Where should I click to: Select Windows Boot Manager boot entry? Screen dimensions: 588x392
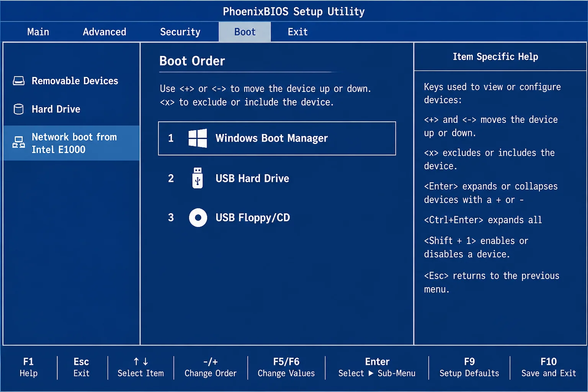pyautogui.click(x=277, y=138)
